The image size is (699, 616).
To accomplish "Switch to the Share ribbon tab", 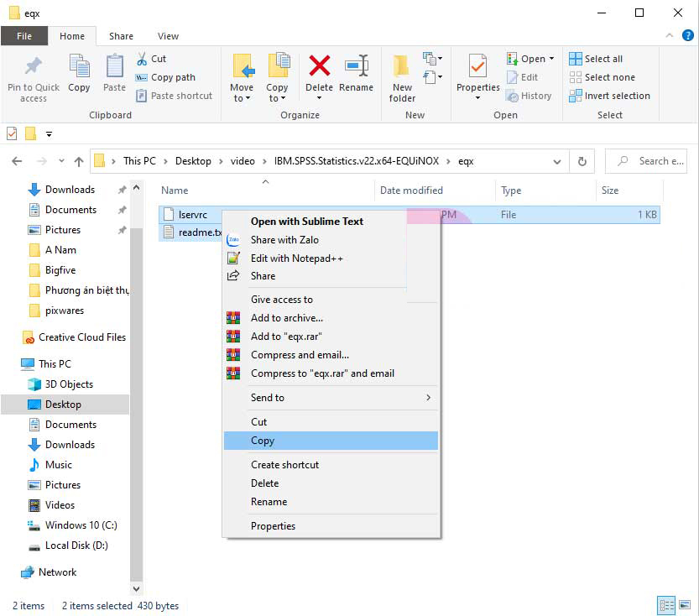I will pos(121,36).
